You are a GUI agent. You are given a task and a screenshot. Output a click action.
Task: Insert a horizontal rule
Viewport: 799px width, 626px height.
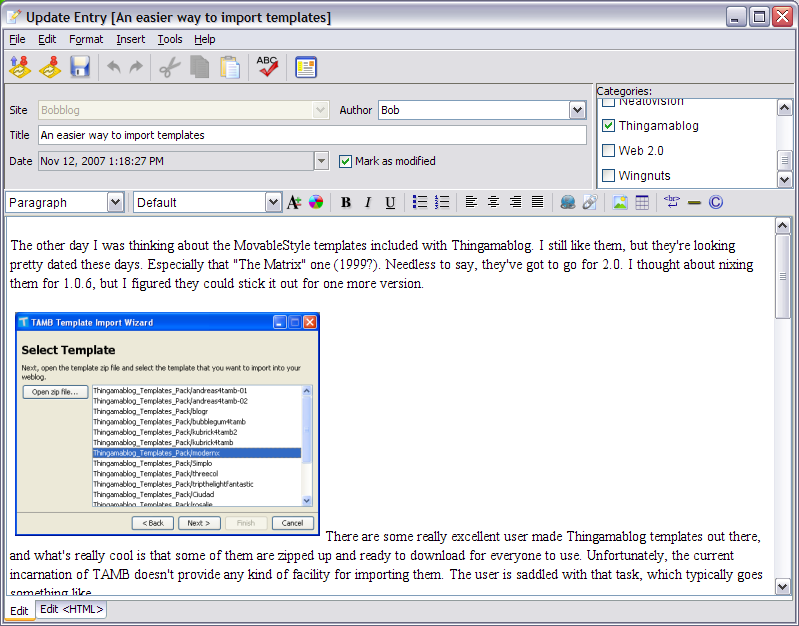click(x=694, y=202)
